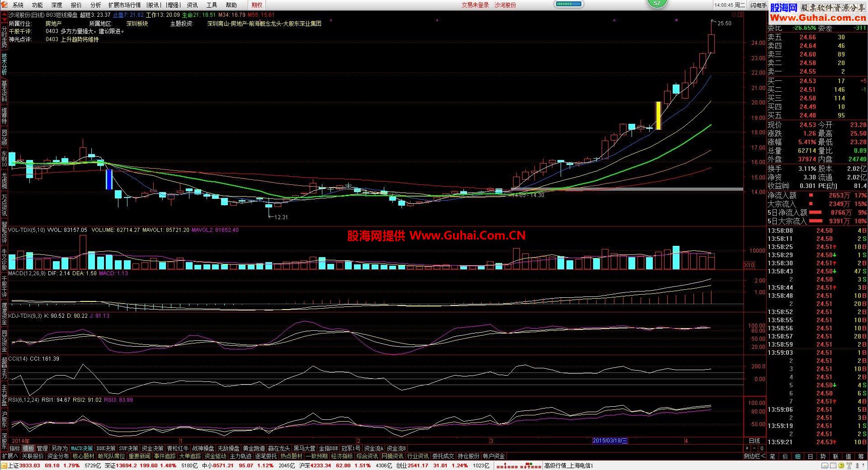Select the 势 trend tab
868x470 pixels.
tap(823, 456)
